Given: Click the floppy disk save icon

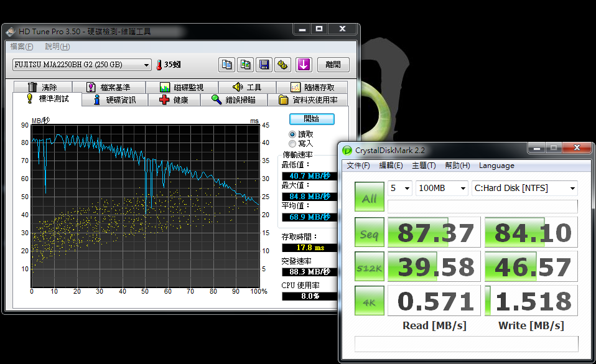Looking at the screenshot, I should tap(264, 65).
